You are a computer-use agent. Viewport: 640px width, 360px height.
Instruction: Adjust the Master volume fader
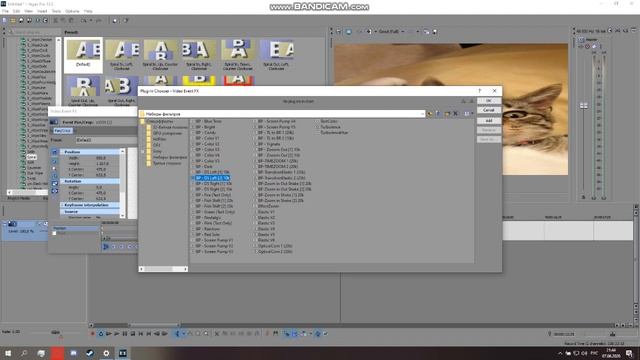584,106
